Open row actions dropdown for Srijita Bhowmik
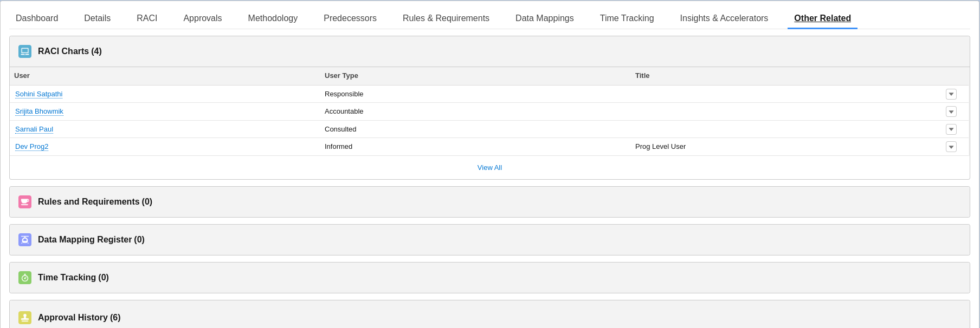Image resolution: width=980 pixels, height=328 pixels. (951, 111)
